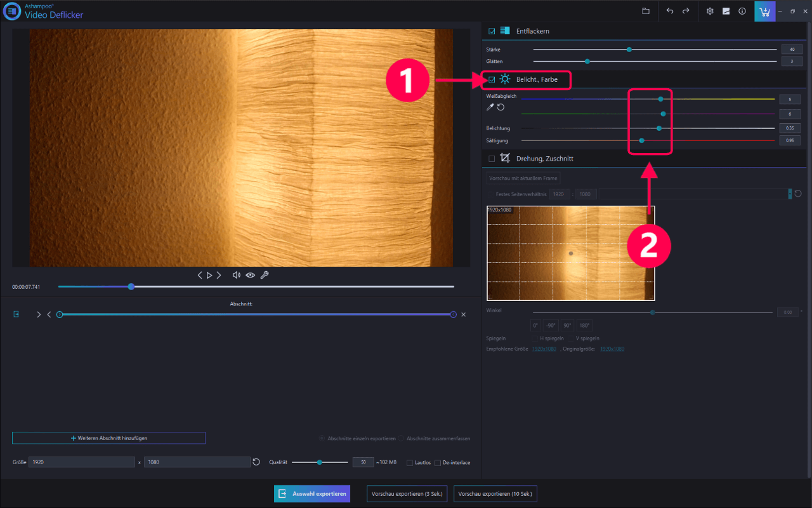Open the aspect ratio preset dropdown
The height and width of the screenshot is (508, 812).
(x=790, y=194)
